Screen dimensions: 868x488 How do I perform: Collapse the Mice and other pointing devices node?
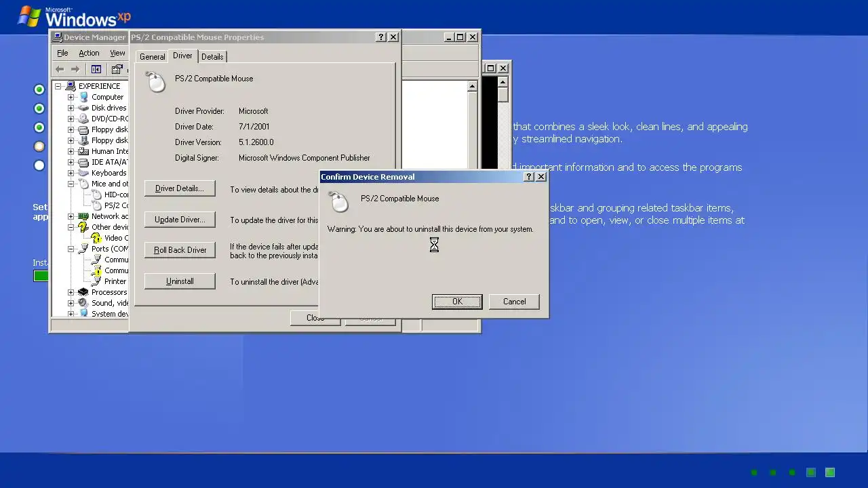(71, 184)
